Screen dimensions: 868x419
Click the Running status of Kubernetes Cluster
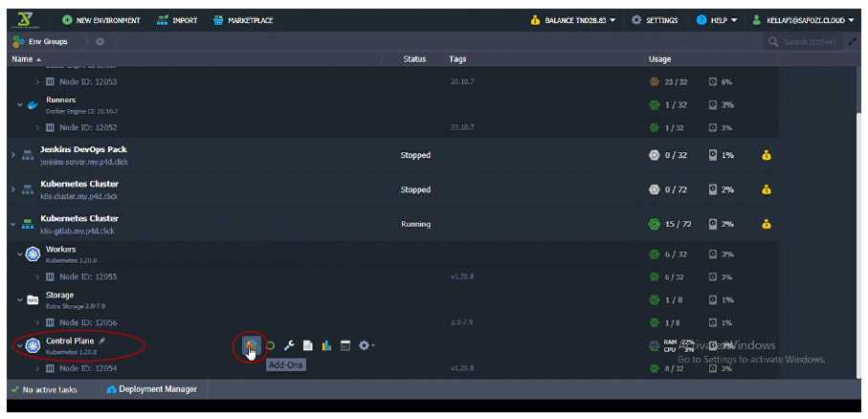tap(415, 224)
